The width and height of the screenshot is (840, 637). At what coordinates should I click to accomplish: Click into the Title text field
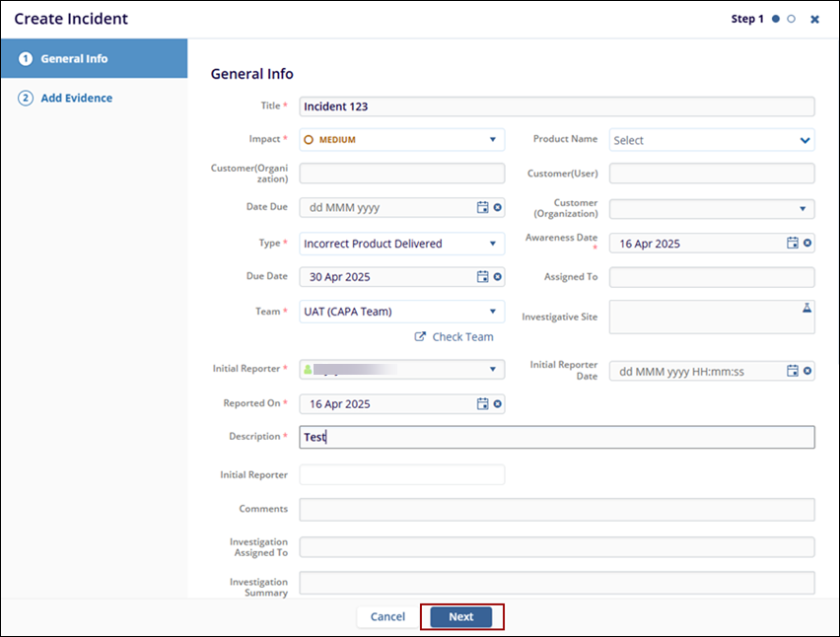pyautogui.click(x=556, y=106)
